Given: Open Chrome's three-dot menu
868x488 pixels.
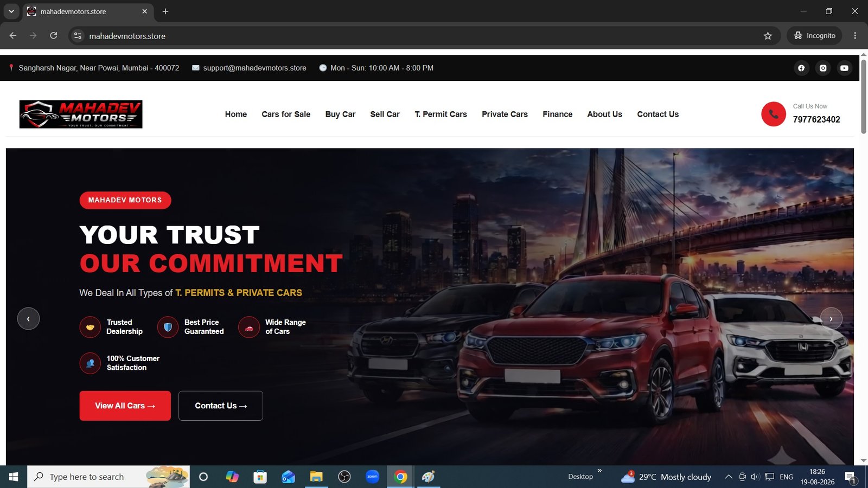Looking at the screenshot, I should (x=855, y=36).
